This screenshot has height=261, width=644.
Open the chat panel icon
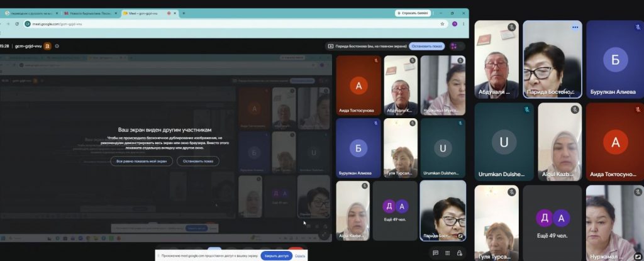tap(435, 253)
